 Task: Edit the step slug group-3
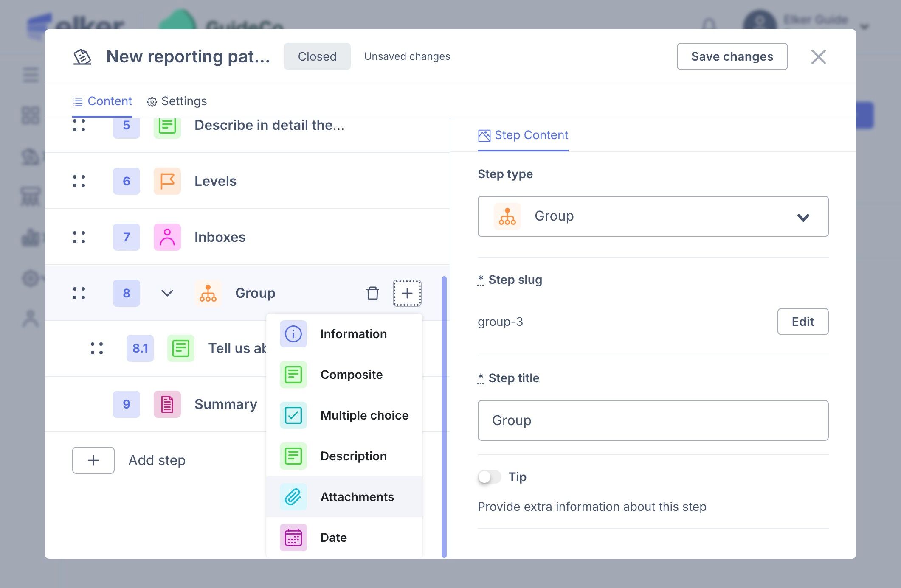[x=802, y=322]
